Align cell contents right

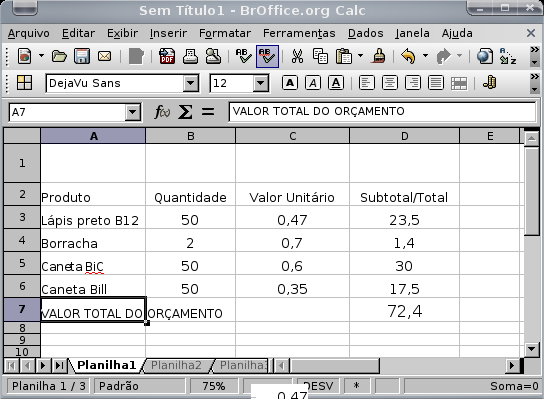(413, 83)
